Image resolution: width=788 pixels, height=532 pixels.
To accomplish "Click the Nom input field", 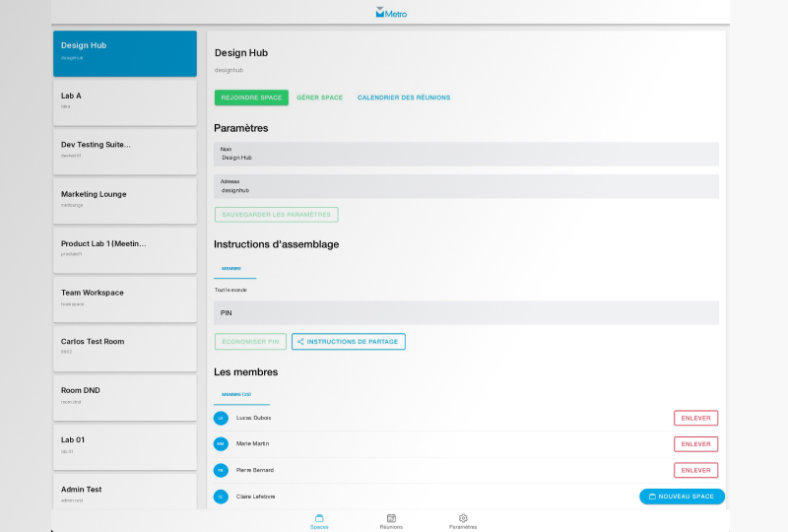I will [466, 154].
